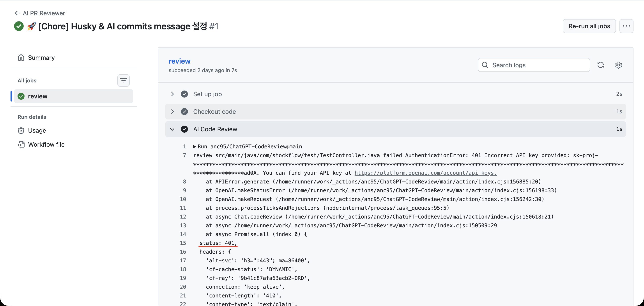Viewport: 644px width, 306px height.
Task: Expand the Checkout code step
Action: (396, 111)
